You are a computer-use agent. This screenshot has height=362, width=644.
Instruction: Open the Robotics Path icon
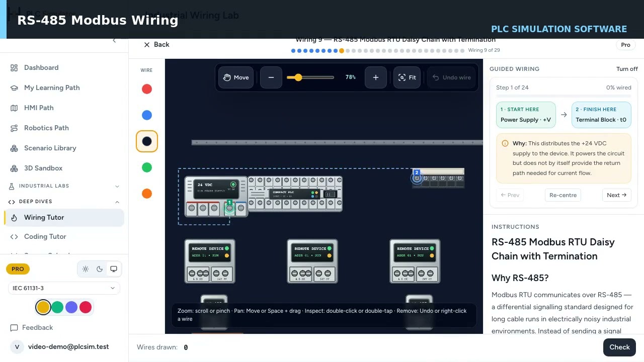coord(14,128)
